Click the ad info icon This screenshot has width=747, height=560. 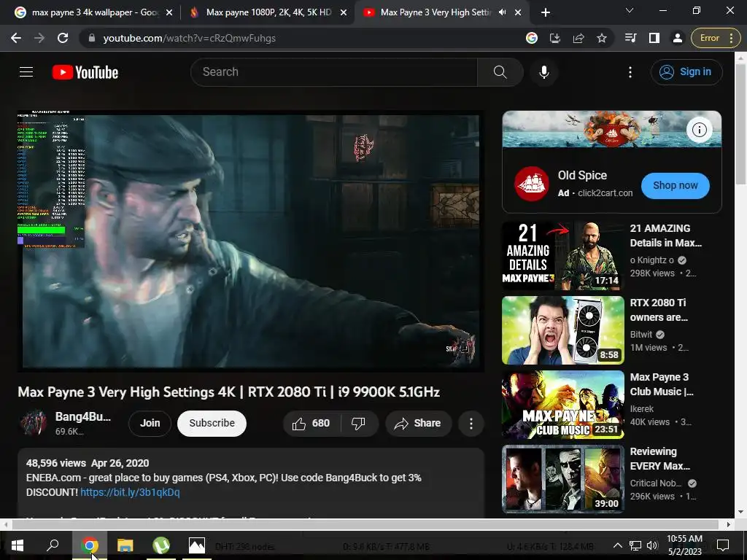pos(699,130)
